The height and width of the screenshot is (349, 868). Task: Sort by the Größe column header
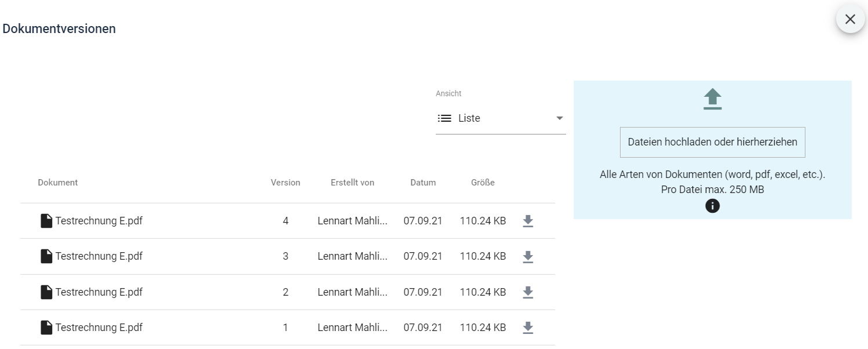(x=483, y=183)
